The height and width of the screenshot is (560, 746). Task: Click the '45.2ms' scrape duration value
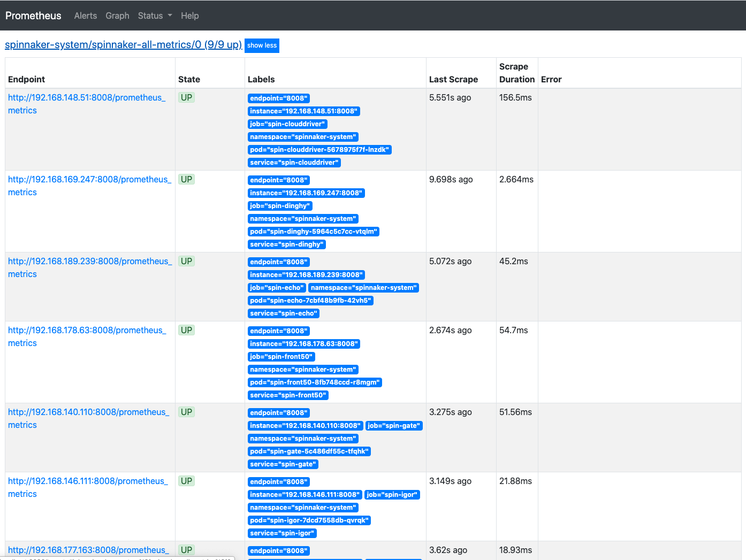(514, 261)
